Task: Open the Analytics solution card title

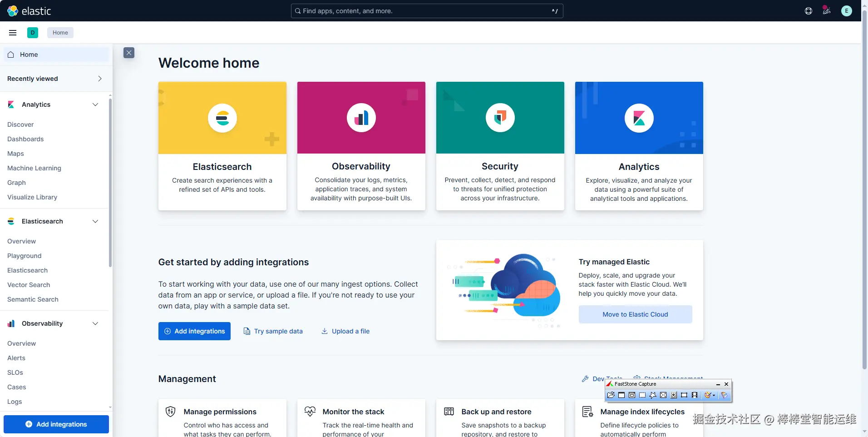Action: (639, 167)
